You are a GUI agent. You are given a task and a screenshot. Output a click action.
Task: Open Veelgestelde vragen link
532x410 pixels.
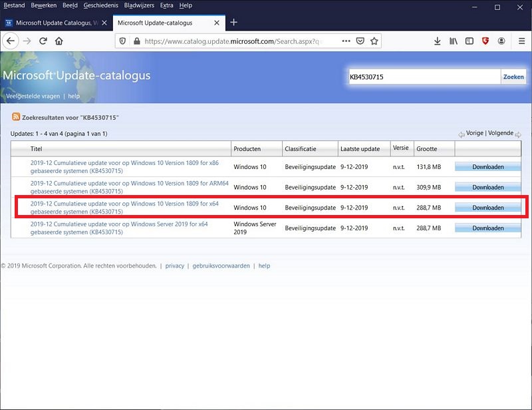[x=33, y=96]
